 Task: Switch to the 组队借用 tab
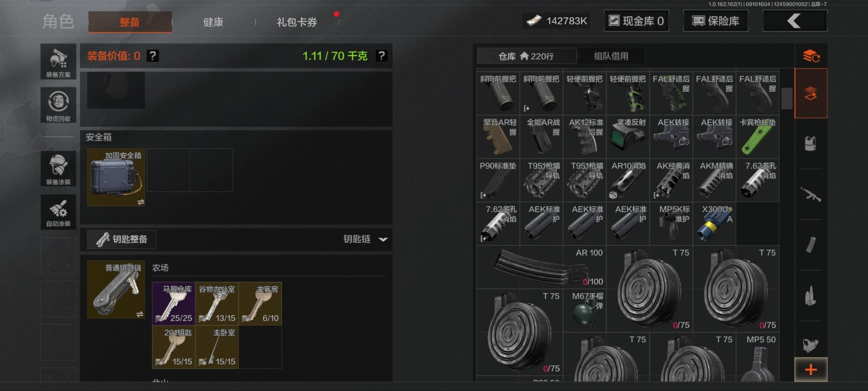click(611, 56)
